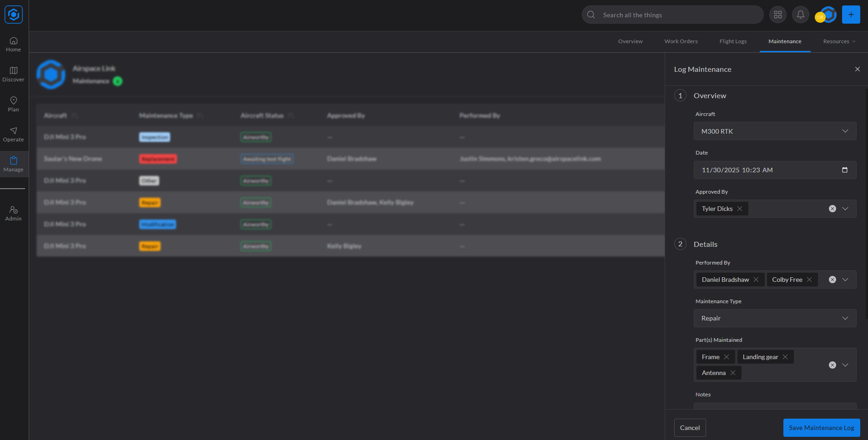Open the Home sidebar icon
This screenshot has height=440, width=868.
tap(14, 44)
